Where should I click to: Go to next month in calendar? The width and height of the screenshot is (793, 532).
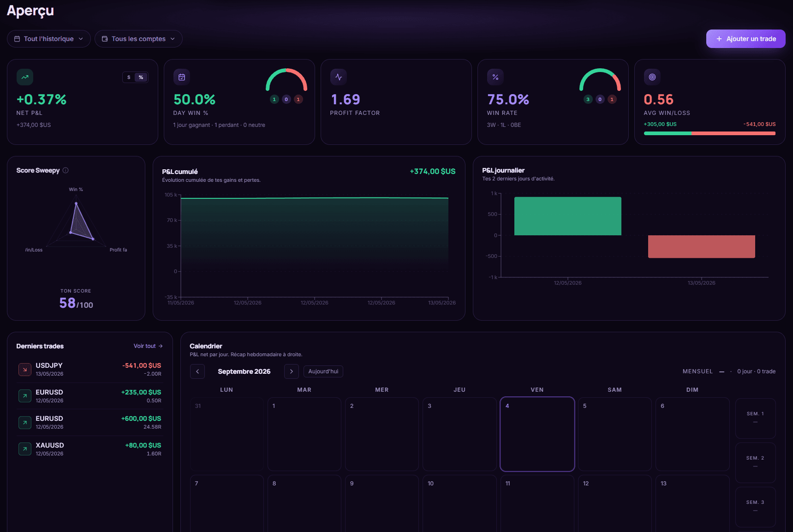(x=292, y=371)
